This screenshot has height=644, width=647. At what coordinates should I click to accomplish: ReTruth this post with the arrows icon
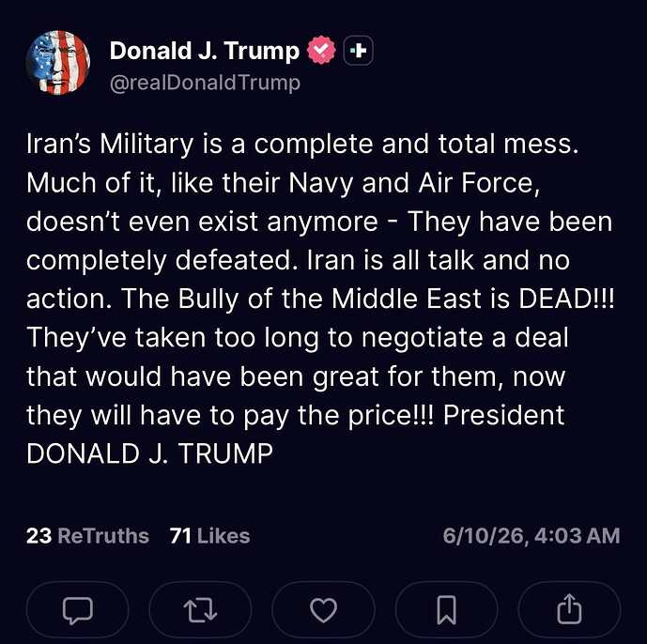200,610
